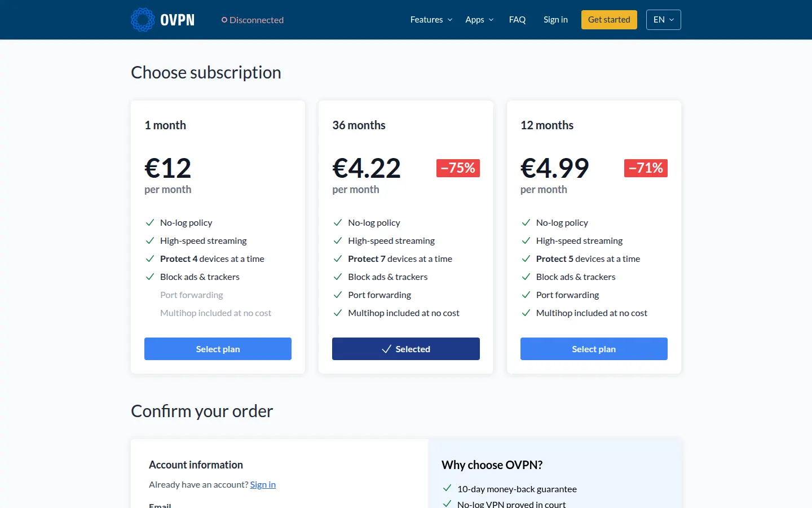The width and height of the screenshot is (812, 508).
Task: Click checkmark by Multihop in 36 months plan
Action: click(x=338, y=313)
